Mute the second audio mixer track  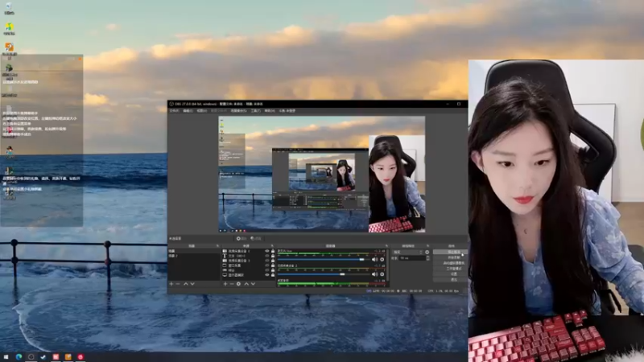pyautogui.click(x=374, y=274)
